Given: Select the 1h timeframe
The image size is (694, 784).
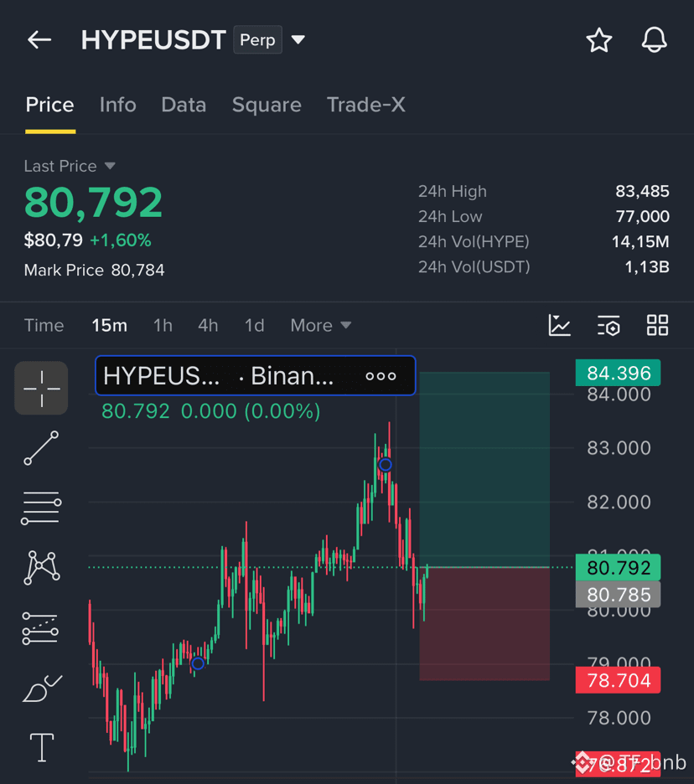Looking at the screenshot, I should pos(163,326).
